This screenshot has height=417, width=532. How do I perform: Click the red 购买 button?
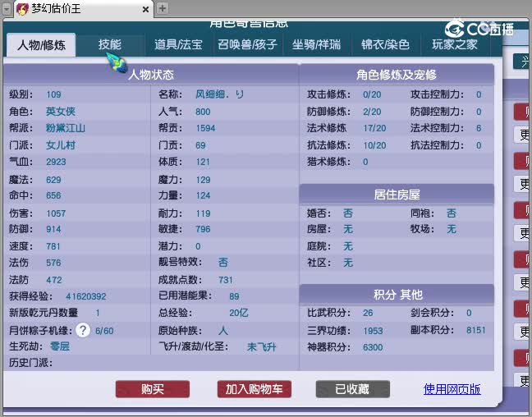point(153,389)
